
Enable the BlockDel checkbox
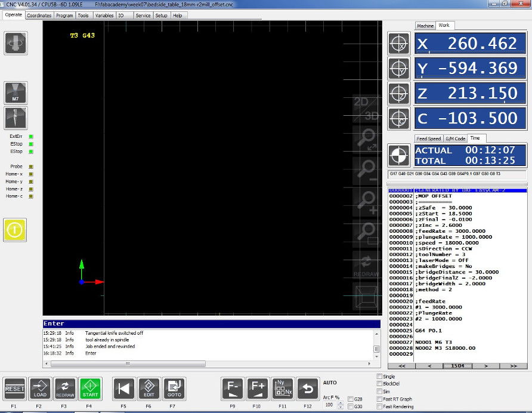[x=379, y=383]
